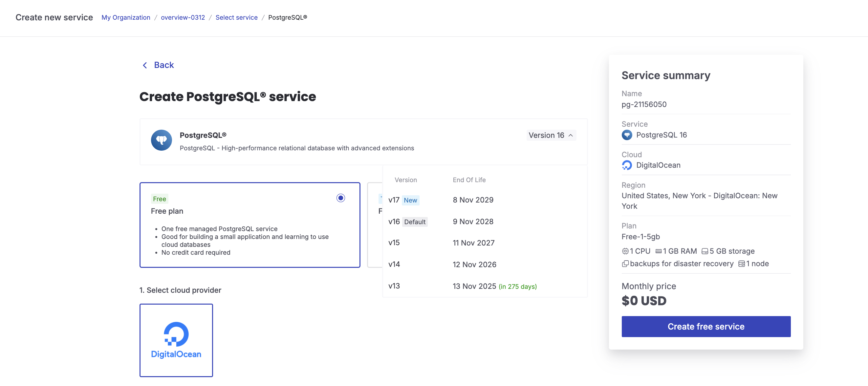Click Create free service button
The height and width of the screenshot is (386, 868).
pyautogui.click(x=706, y=326)
